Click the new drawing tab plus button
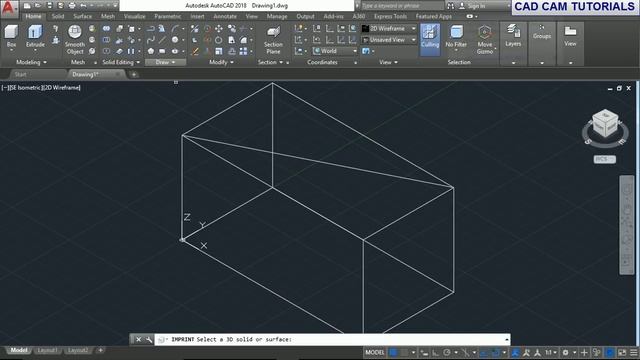Image resolution: width=640 pixels, height=360 pixels. click(134, 74)
